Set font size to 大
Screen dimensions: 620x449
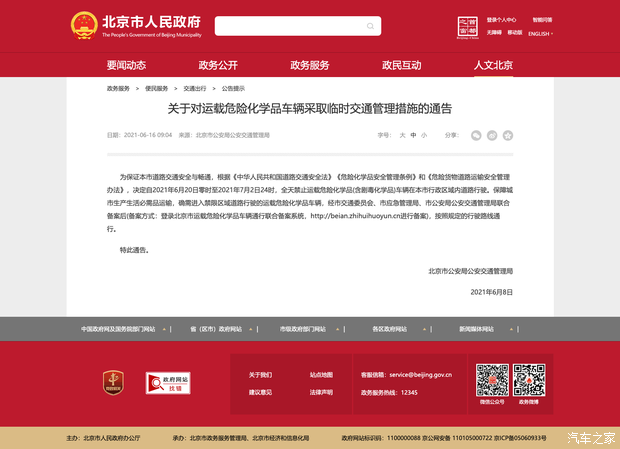click(x=403, y=135)
